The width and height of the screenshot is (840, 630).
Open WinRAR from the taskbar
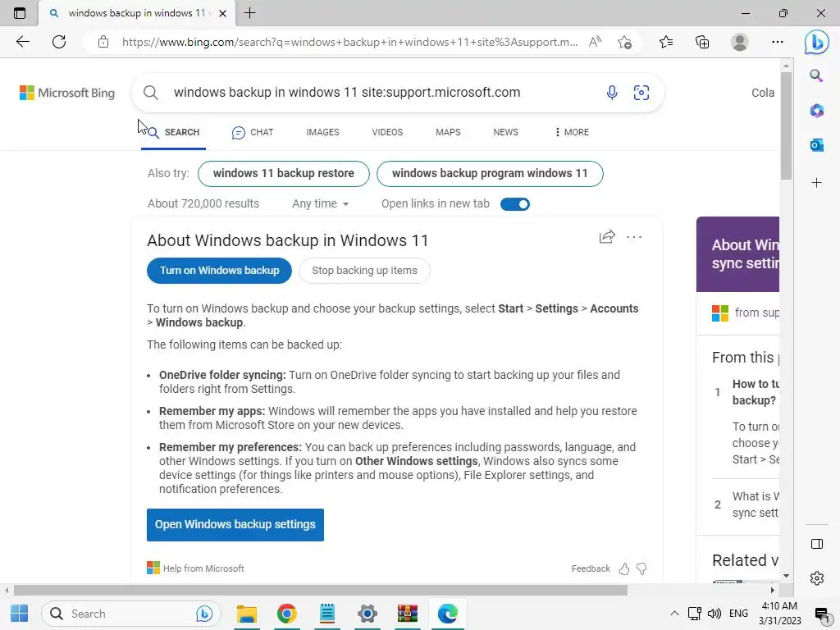pyautogui.click(x=407, y=614)
